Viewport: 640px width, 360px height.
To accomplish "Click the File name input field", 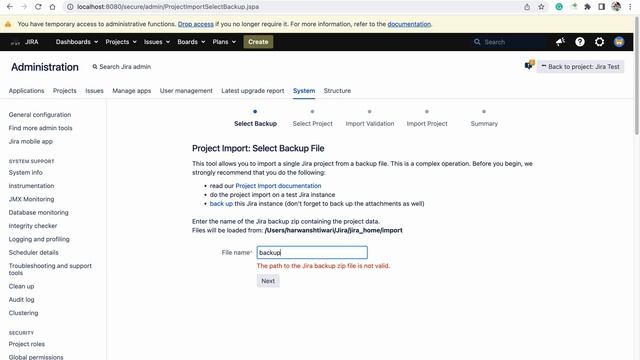I will coord(312,252).
